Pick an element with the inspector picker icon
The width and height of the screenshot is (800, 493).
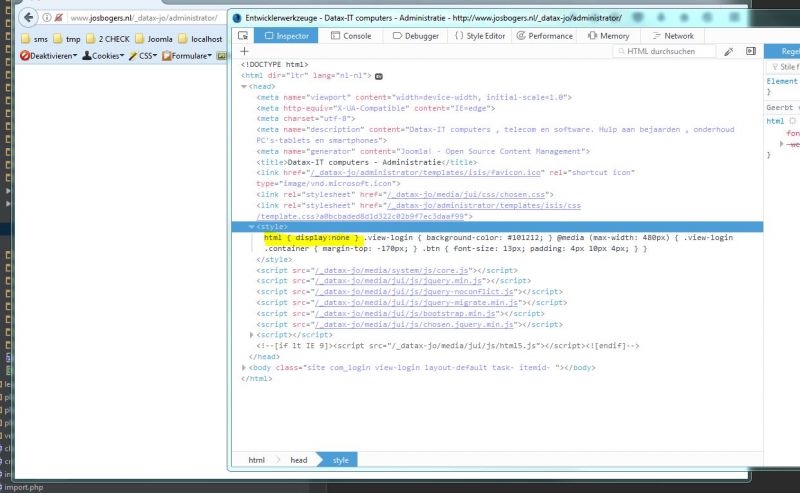[243, 36]
